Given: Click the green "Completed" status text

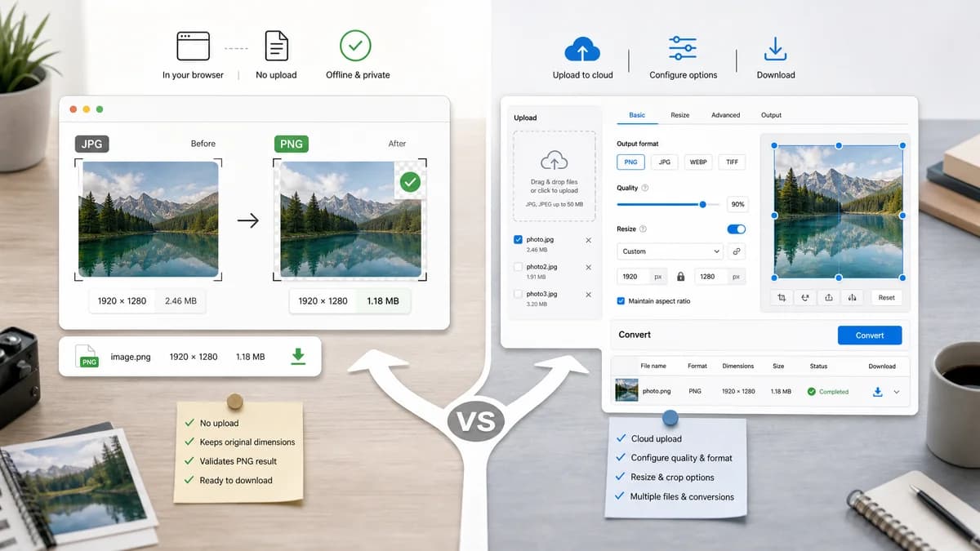Looking at the screenshot, I should pyautogui.click(x=834, y=392).
